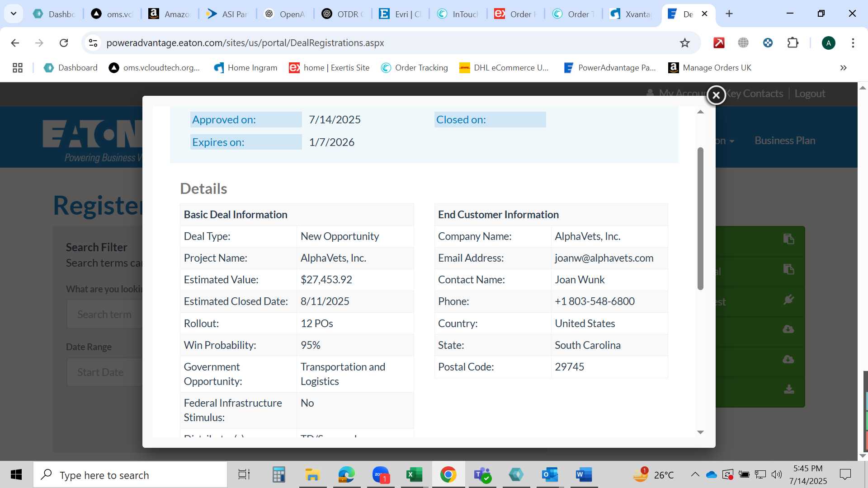868x488 pixels.
Task: Open Excel from the taskbar
Action: pos(414,475)
